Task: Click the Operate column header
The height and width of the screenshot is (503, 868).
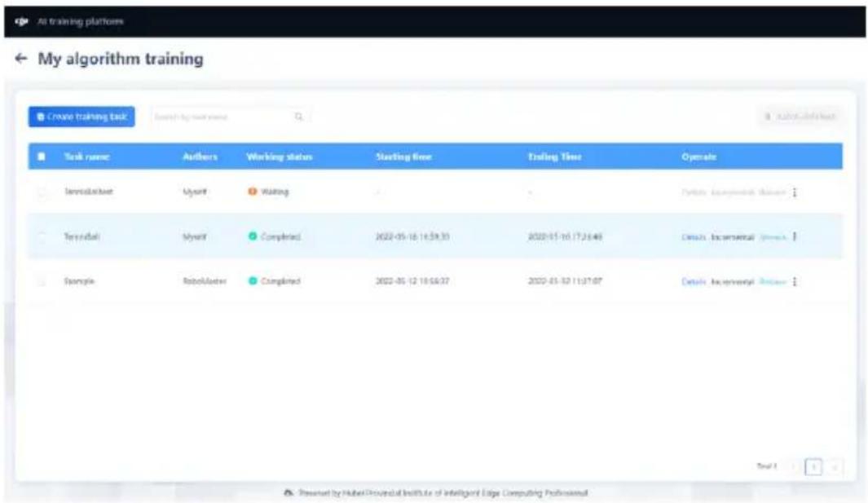Action: click(x=699, y=157)
